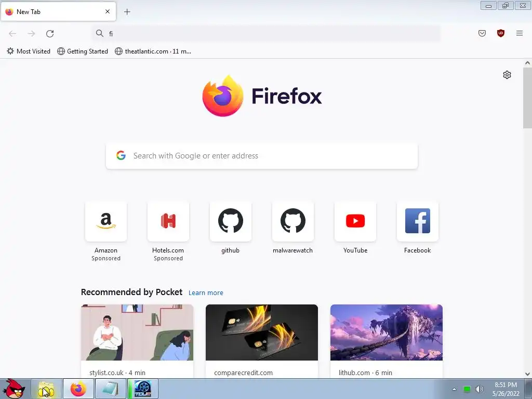Viewport: 532px width, 399px height.
Task: Open the lithub.com story thumbnail
Action: point(387,332)
